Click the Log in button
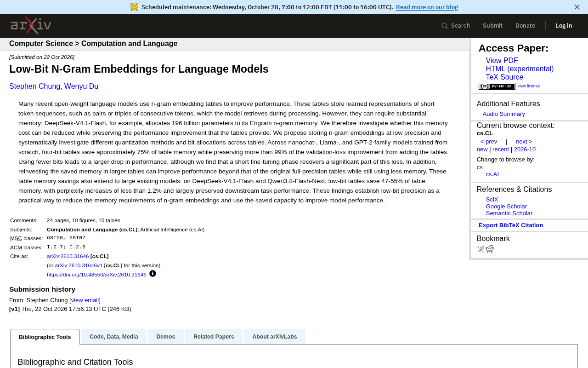This screenshot has height=368, width=588. tap(564, 26)
